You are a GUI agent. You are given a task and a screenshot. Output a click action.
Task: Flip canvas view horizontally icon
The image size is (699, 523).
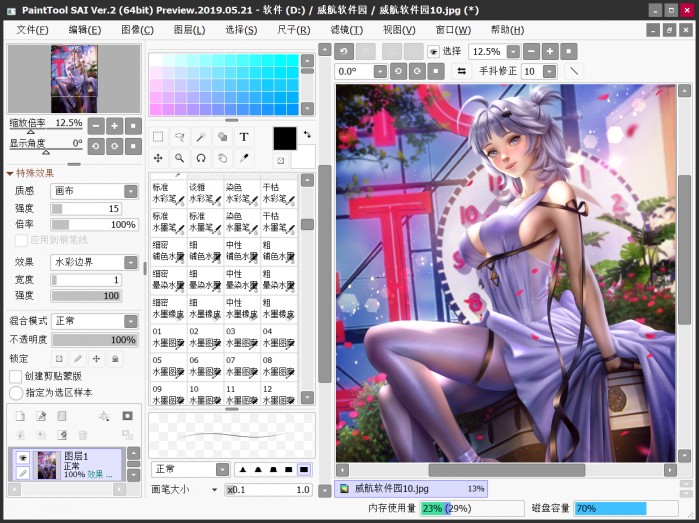pyautogui.click(x=461, y=71)
